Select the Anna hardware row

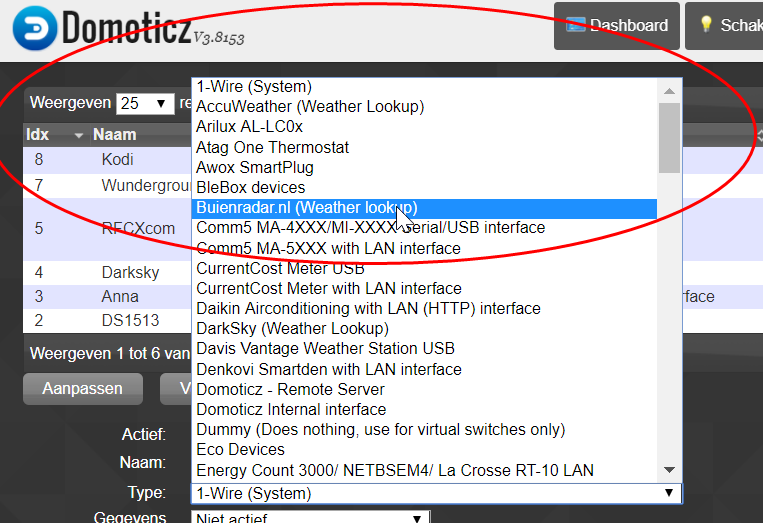tap(108, 297)
